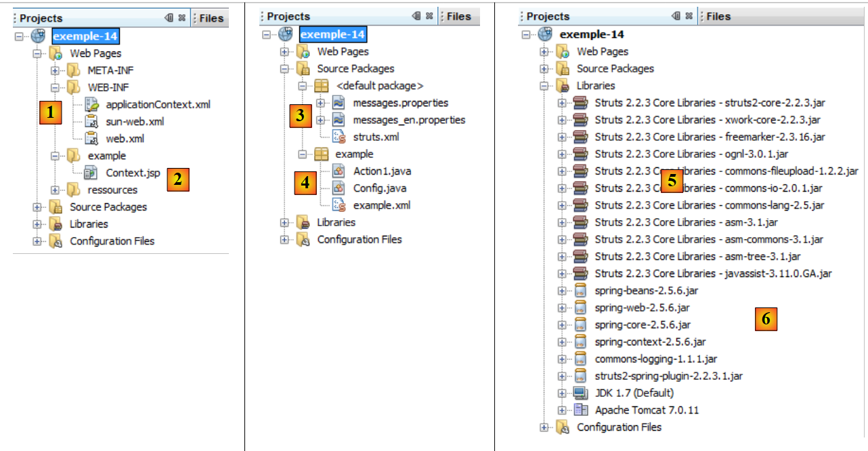Select the sun-web.xml file icon

(92, 122)
